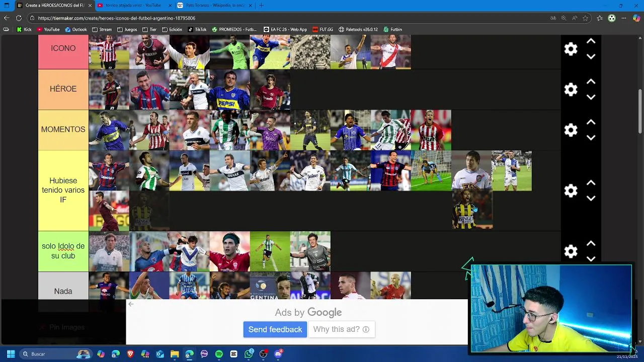This screenshot has height=362, width=644.
Task: Open PROMIEDOS bookmark
Action: coord(234,29)
